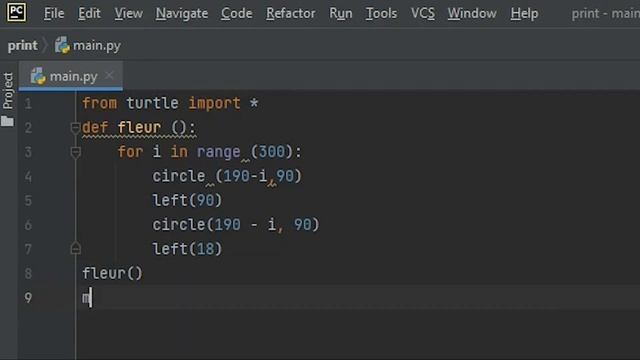This screenshot has height=360, width=640.
Task: Click 'circle' on line 6
Action: [179, 224]
